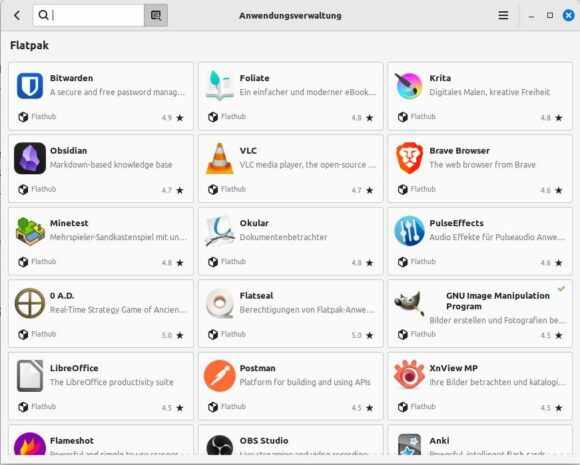580x465 pixels.
Task: Click the Minetest title text
Action: 69,223
